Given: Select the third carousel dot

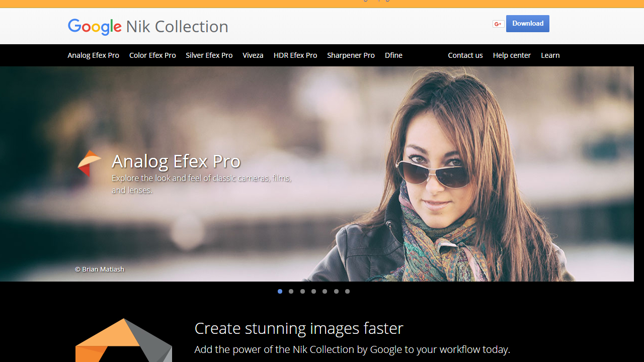Looking at the screenshot, I should [x=302, y=292].
